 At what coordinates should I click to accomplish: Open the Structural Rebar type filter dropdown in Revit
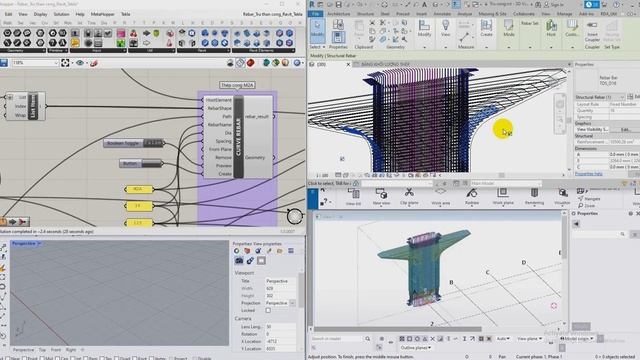point(622,97)
